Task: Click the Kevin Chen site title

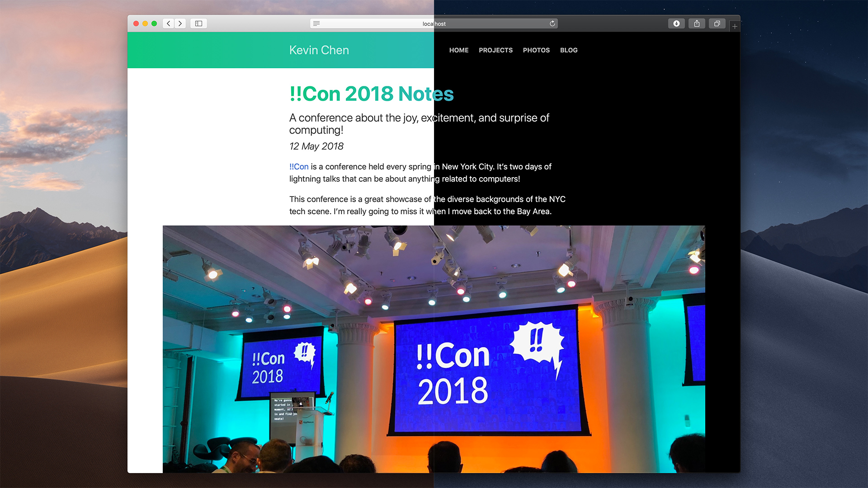Action: click(319, 50)
